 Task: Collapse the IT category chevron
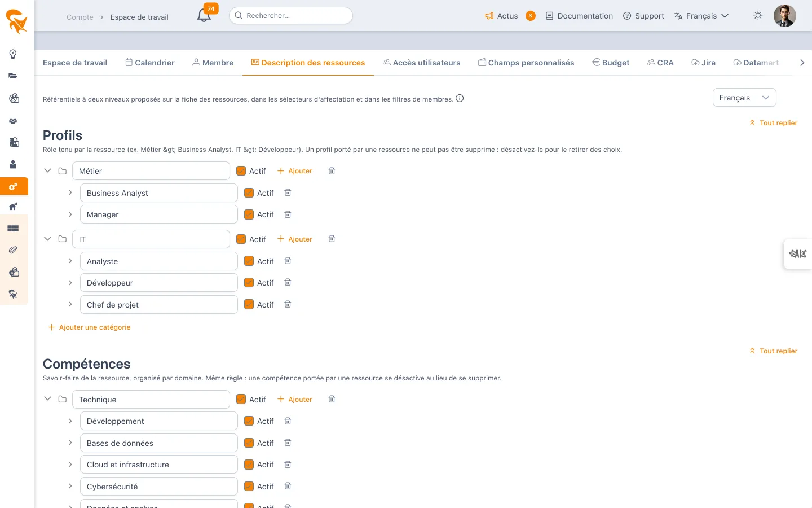click(x=48, y=239)
